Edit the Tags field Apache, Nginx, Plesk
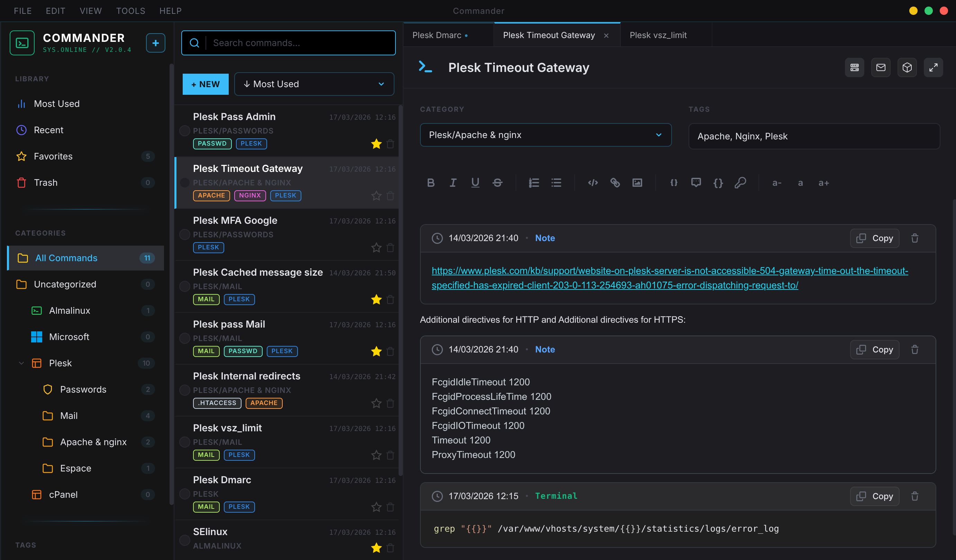Viewport: 956px width, 560px height. (x=814, y=136)
